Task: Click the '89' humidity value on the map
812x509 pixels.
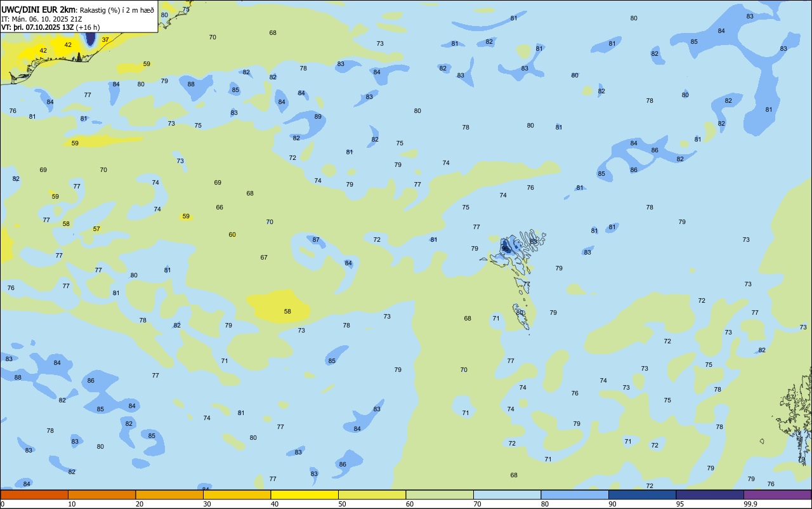Action: pos(318,116)
